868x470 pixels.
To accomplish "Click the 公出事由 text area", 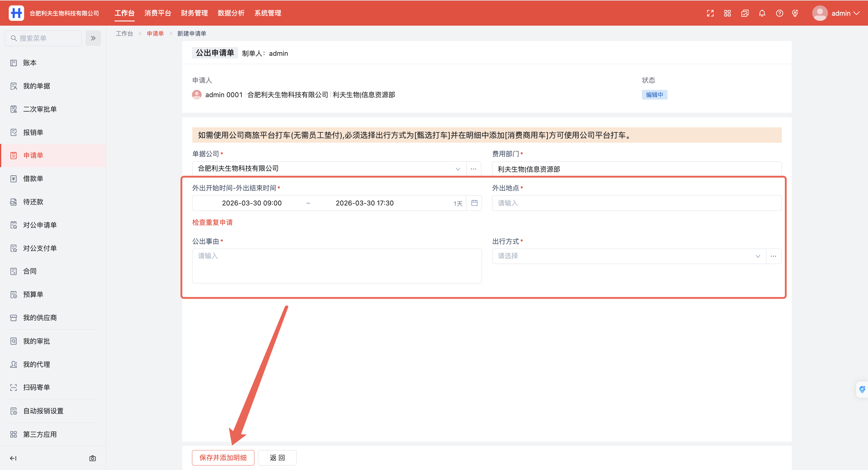I will click(337, 266).
